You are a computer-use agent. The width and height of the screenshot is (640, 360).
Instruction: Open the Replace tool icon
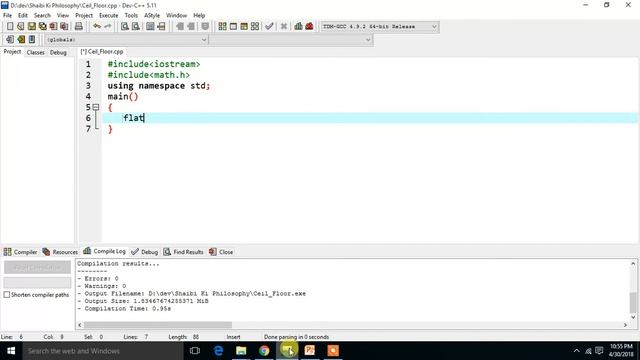point(136,27)
